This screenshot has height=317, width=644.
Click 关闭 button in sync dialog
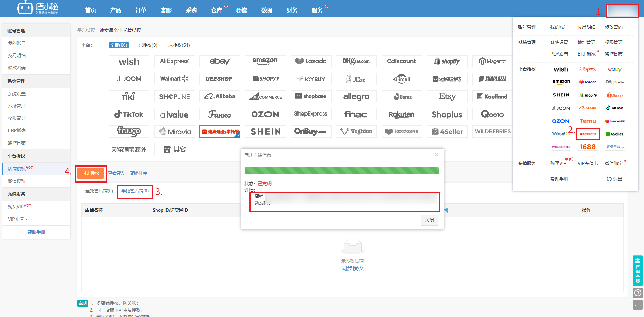point(430,220)
